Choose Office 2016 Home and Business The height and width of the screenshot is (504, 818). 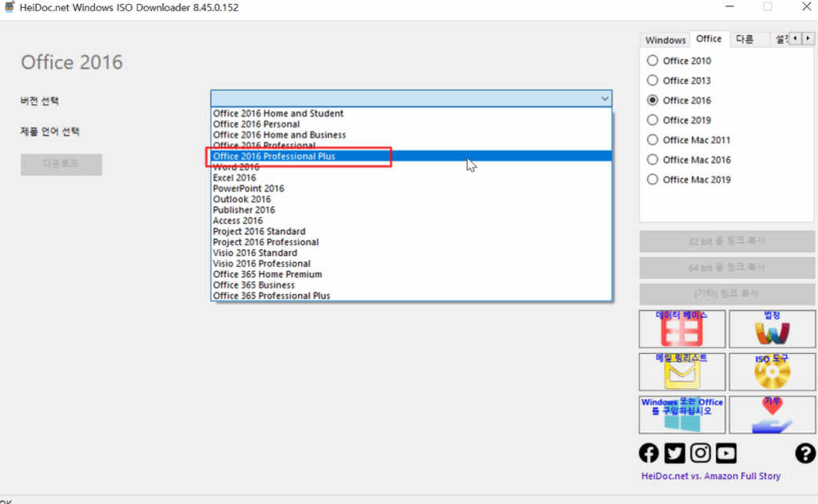pyautogui.click(x=411, y=135)
